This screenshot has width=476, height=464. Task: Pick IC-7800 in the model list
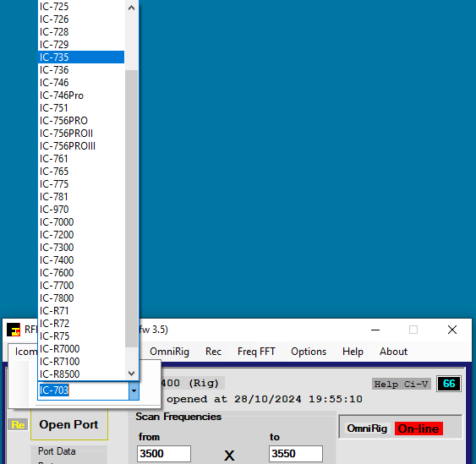pos(81,298)
